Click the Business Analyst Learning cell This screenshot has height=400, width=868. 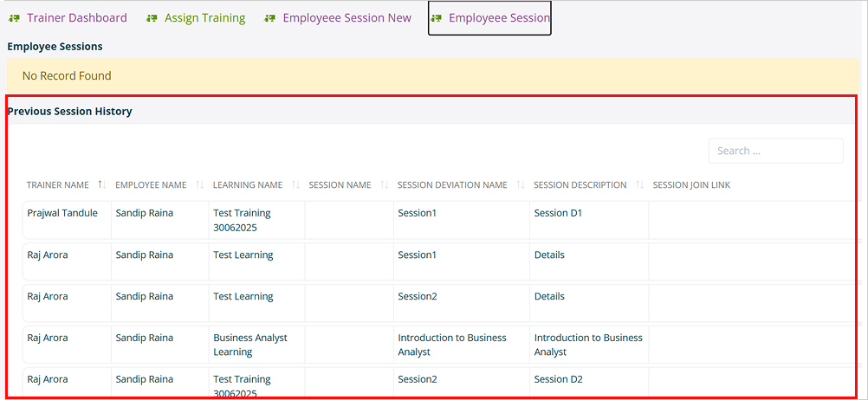(x=256, y=345)
